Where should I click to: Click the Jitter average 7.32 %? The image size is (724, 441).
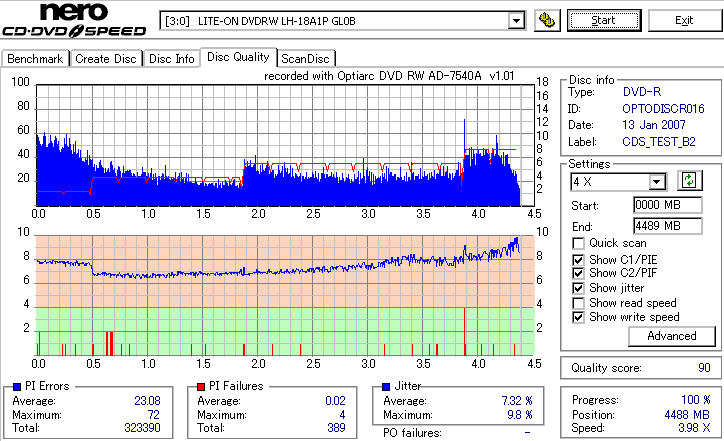(517, 401)
